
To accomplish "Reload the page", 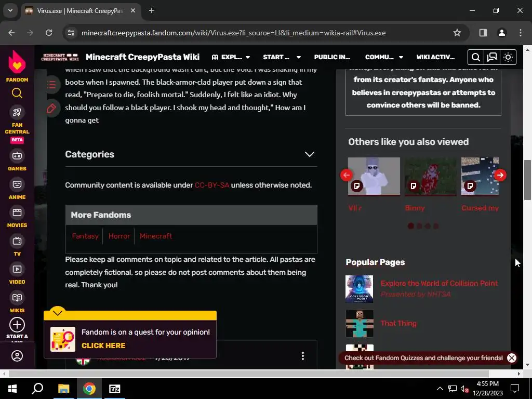I will click(x=49, y=33).
